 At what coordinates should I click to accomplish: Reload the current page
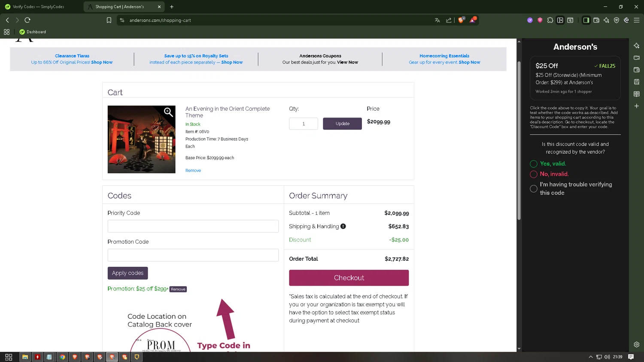pos(27,20)
